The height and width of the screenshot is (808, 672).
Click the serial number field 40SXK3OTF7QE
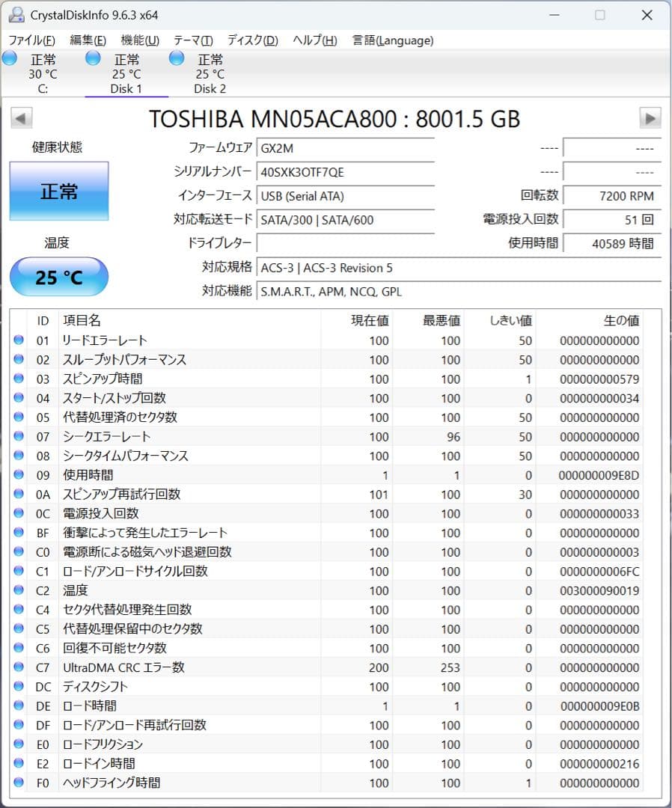[x=345, y=171]
